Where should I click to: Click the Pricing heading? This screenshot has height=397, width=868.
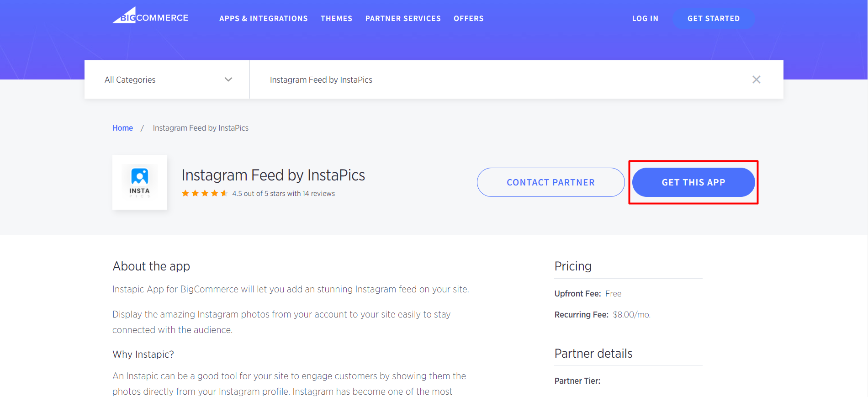[x=573, y=266]
